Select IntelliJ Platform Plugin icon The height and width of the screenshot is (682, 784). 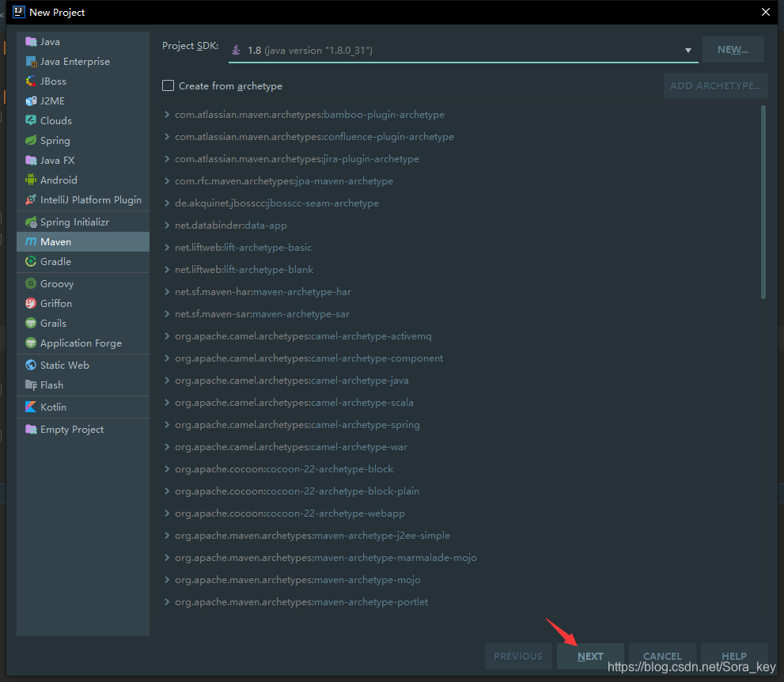pos(31,199)
